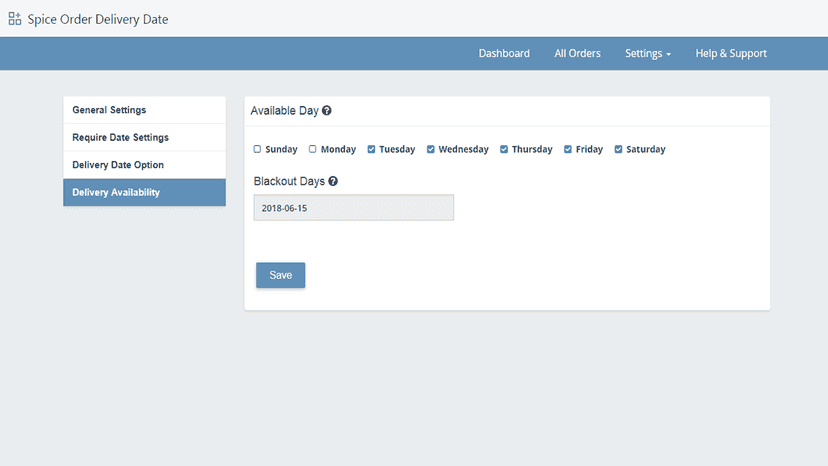This screenshot has width=828, height=466.
Task: Click the Blackout Days date field
Action: pyautogui.click(x=354, y=208)
